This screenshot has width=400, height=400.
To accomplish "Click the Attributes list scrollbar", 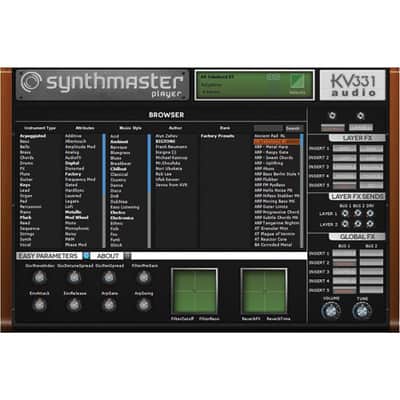I will [104, 191].
